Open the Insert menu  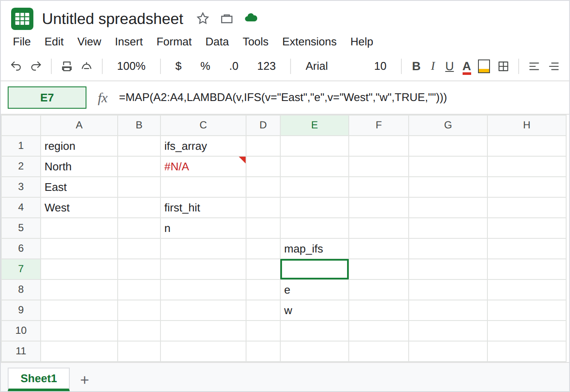129,42
